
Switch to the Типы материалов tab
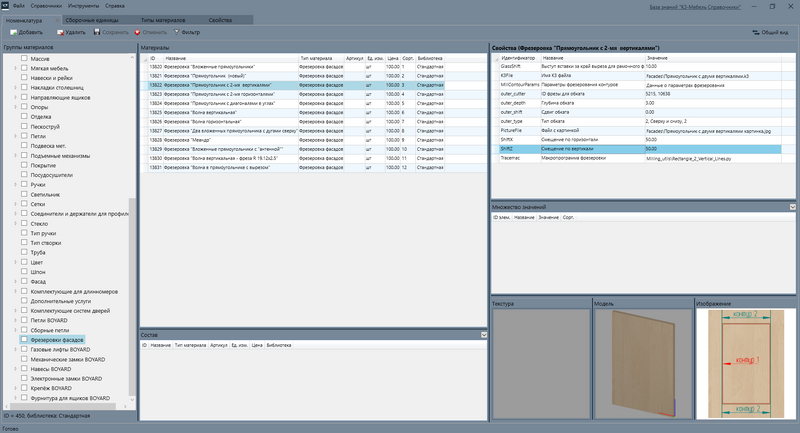[163, 20]
